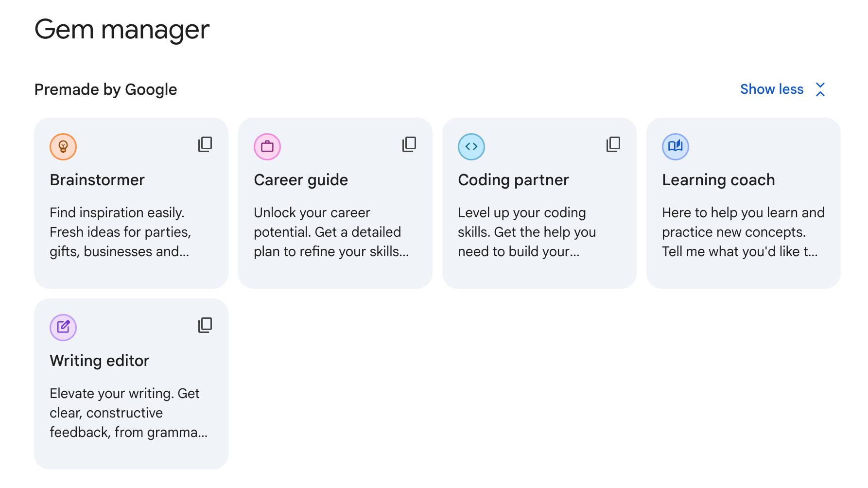Select the Brainstormer description text
This screenshot has width=868, height=488.
coord(120,232)
